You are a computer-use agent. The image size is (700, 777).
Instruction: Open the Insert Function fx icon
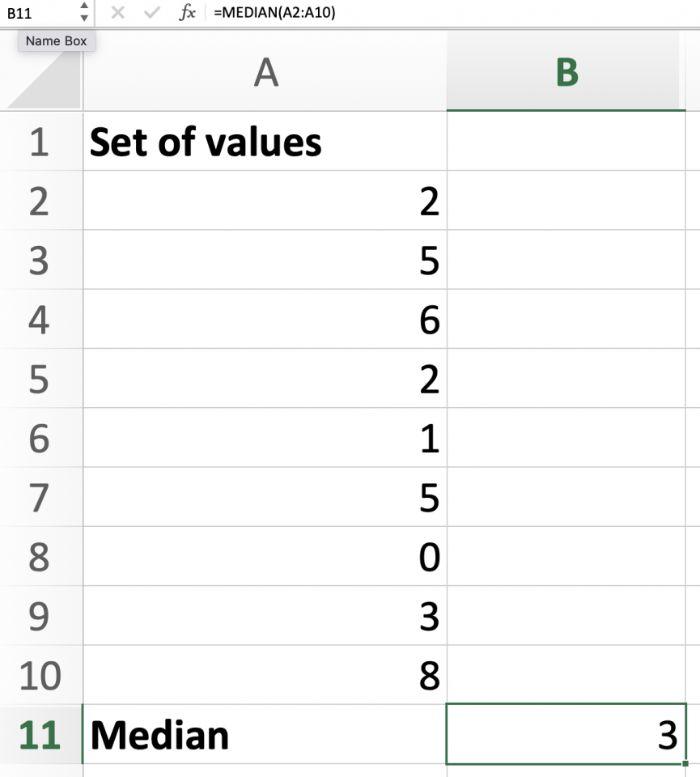(187, 14)
